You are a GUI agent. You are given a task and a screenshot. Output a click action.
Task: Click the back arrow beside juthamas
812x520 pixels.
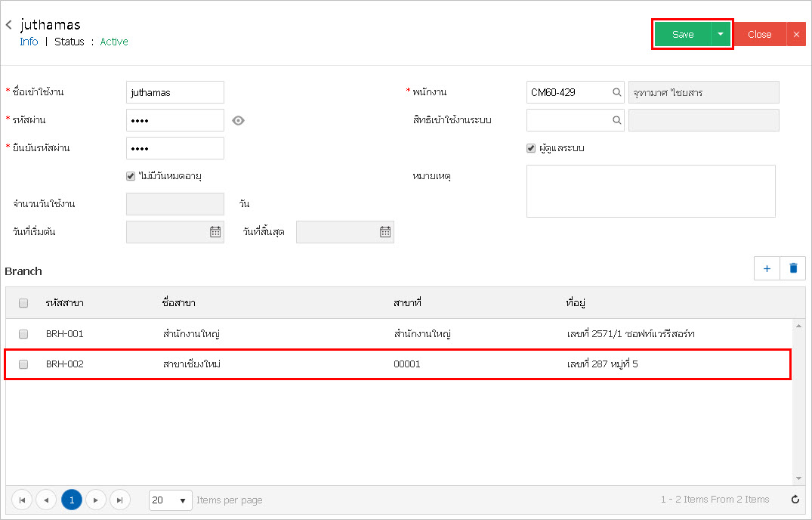[9, 25]
